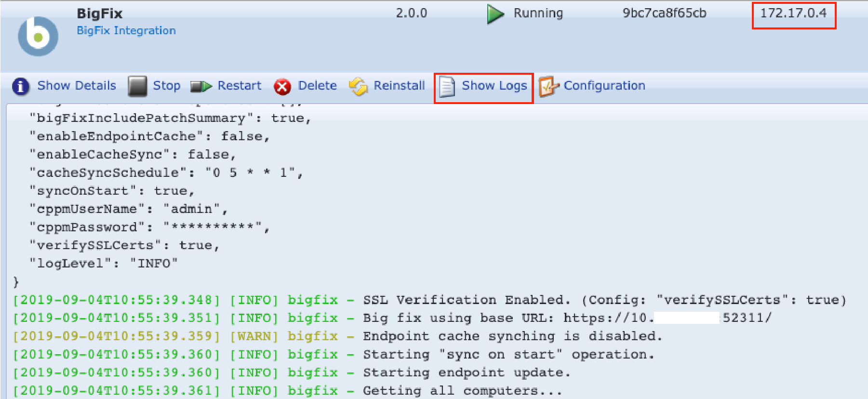This screenshot has width=868, height=399.
Task: Delete the BigFix extension
Action: [318, 86]
